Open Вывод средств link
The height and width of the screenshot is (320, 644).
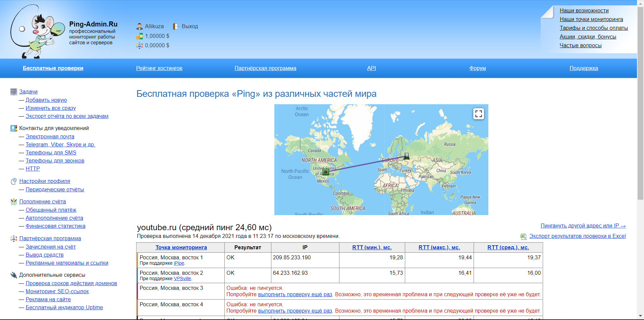point(45,255)
